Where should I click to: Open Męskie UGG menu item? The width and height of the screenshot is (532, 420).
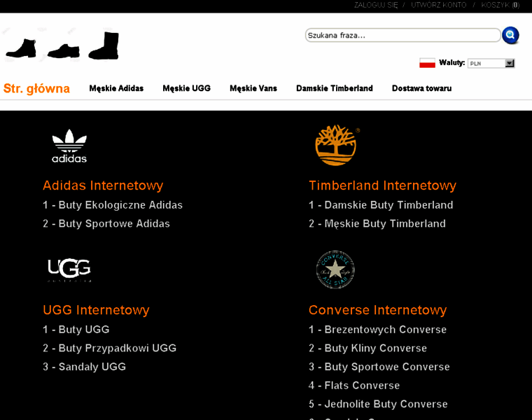pos(187,88)
